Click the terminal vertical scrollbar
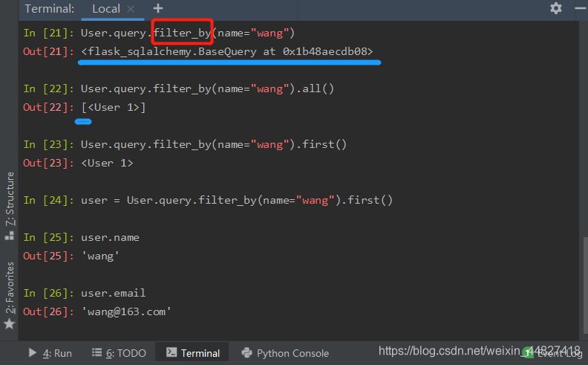Image resolution: width=588 pixels, height=365 pixels. 585,285
